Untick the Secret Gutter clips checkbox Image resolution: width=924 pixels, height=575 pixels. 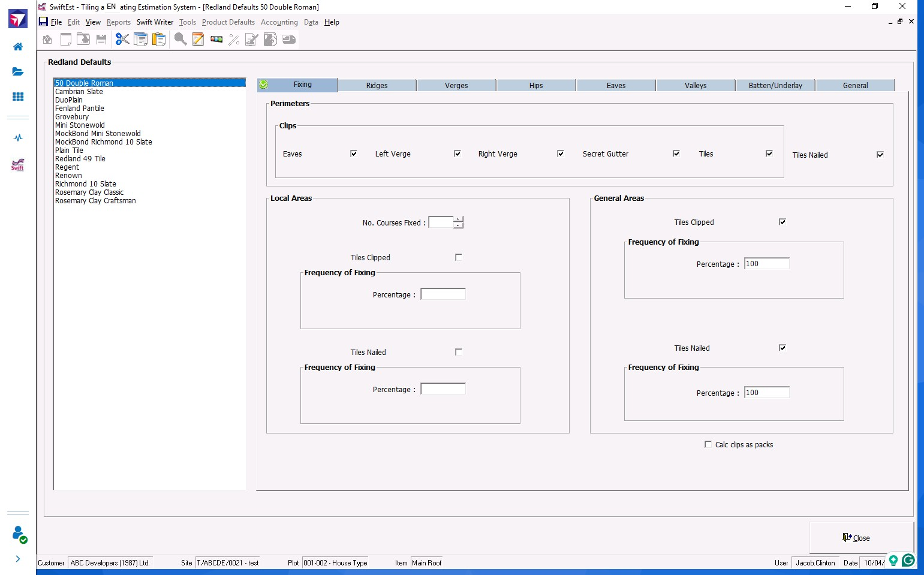(676, 153)
